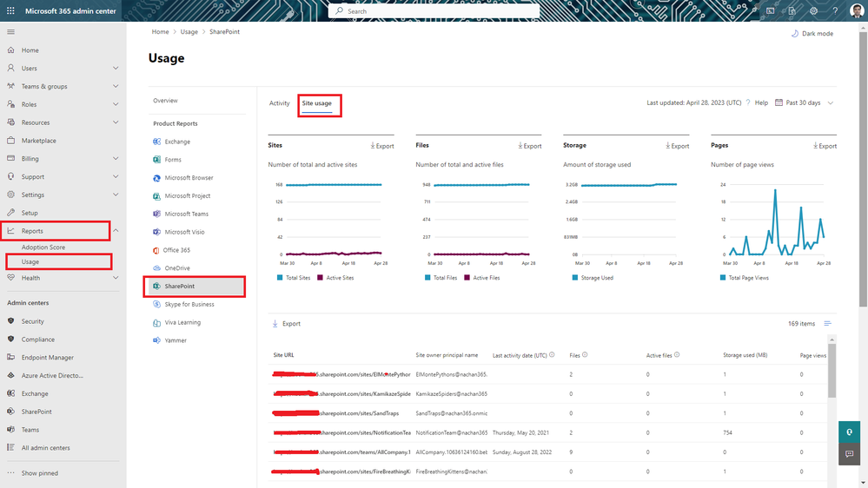Click the Skype for Business report
This screenshot has height=488, width=868.
click(189, 304)
